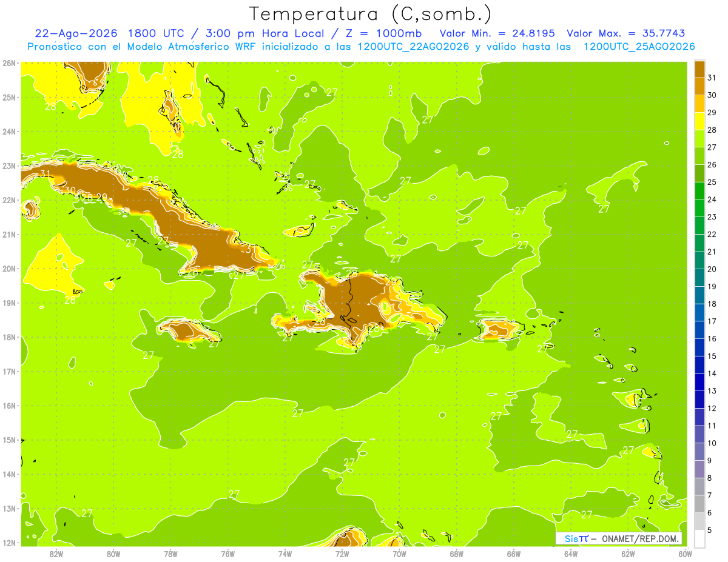Select the purple swatch between legend 9 and 10

699,452
